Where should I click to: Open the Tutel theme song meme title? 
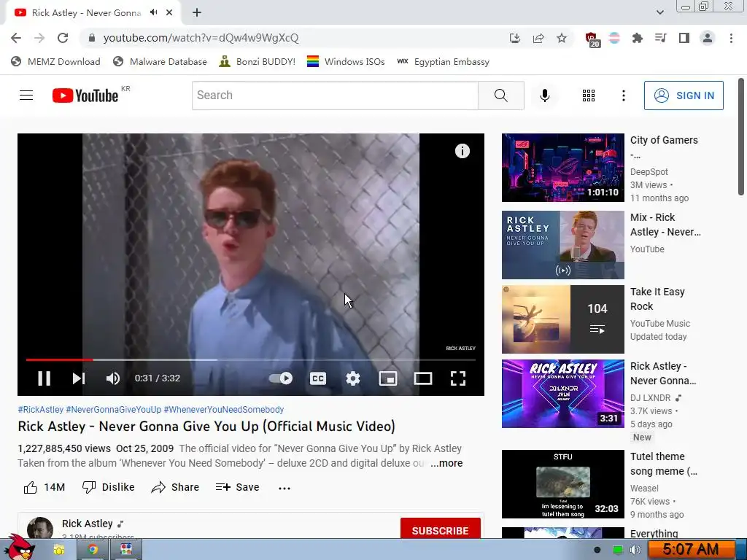[x=664, y=464]
